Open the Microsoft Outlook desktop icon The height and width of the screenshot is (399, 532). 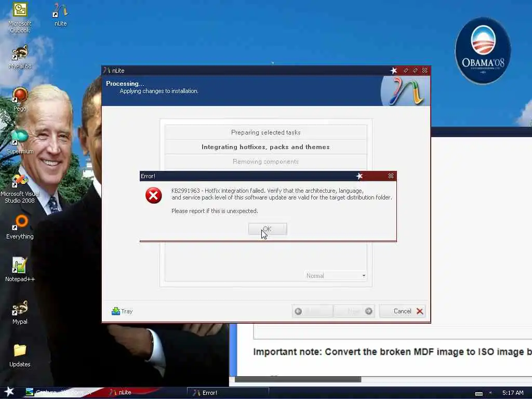20,17
